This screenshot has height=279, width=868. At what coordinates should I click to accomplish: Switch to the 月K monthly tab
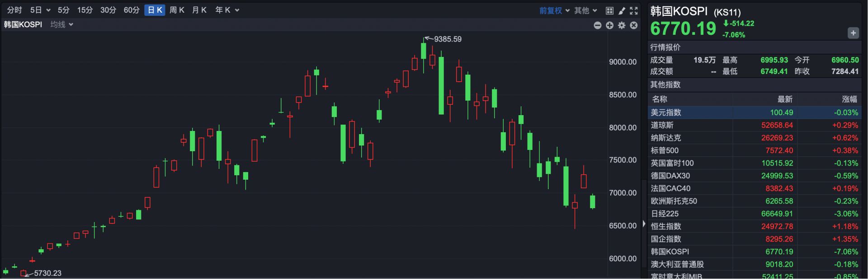pyautogui.click(x=199, y=10)
